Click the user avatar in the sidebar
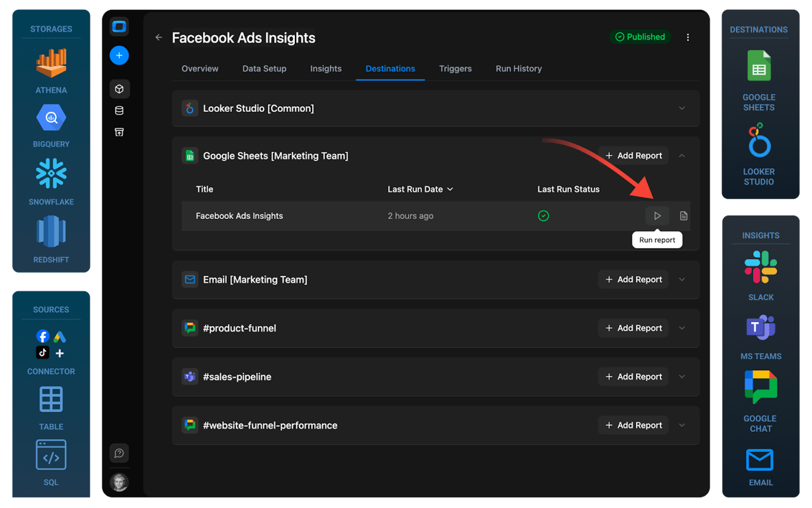This screenshot has width=812, height=508. pos(119,482)
